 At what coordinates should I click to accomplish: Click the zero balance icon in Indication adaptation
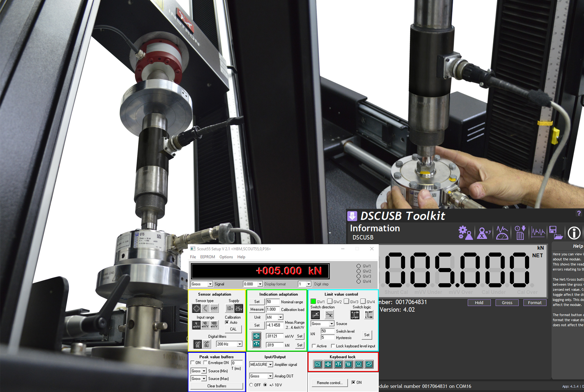pyautogui.click(x=256, y=336)
